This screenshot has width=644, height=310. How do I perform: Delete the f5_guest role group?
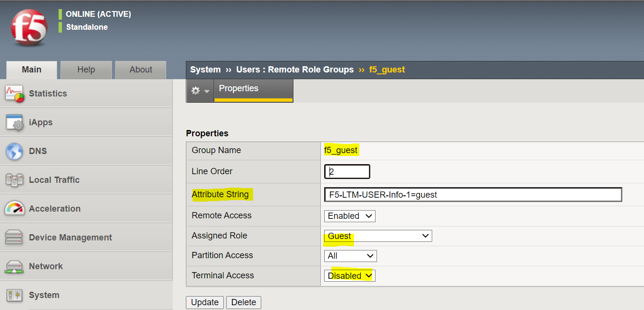[243, 302]
